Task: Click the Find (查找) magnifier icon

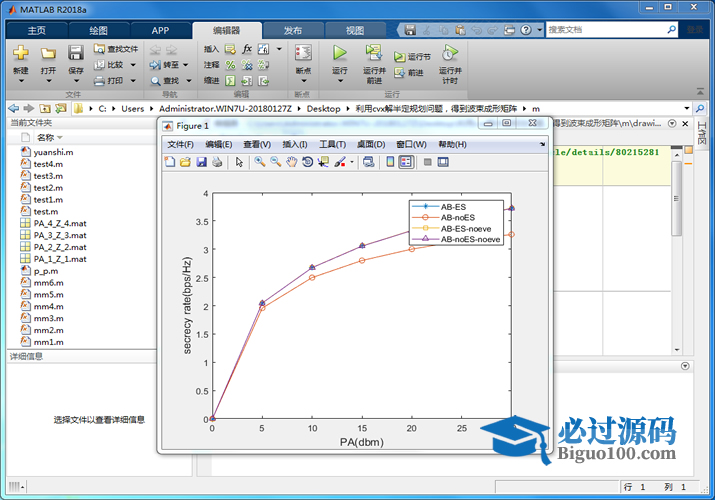Action: tap(155, 81)
